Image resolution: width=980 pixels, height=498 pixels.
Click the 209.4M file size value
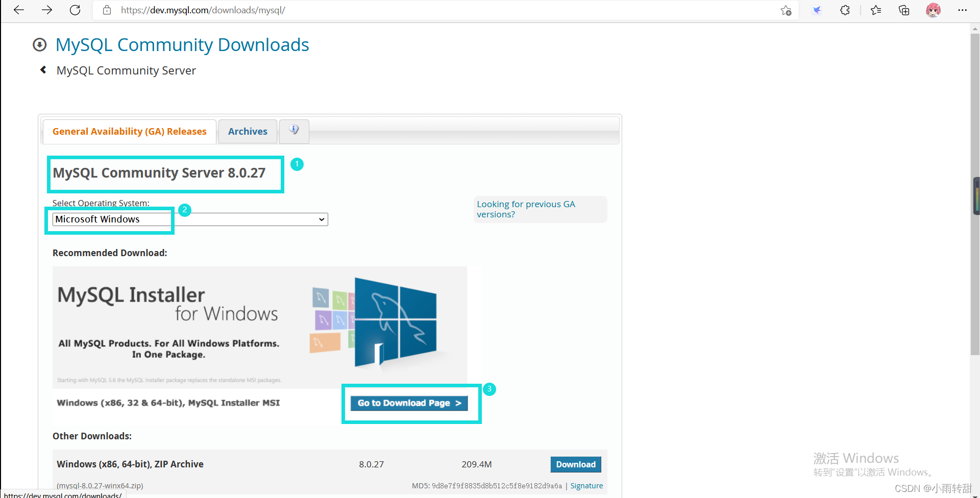click(x=477, y=464)
